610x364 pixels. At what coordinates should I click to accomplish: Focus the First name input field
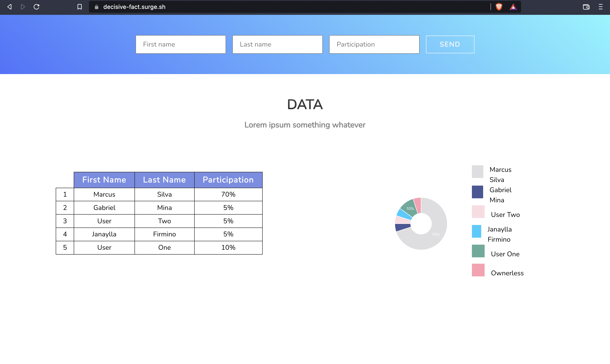pos(181,44)
